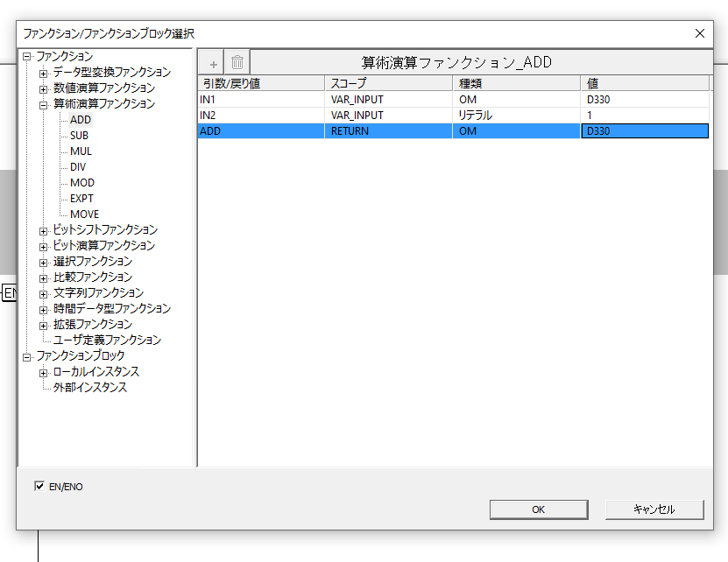Select SUB function in tree
728x562 pixels.
pyautogui.click(x=79, y=136)
